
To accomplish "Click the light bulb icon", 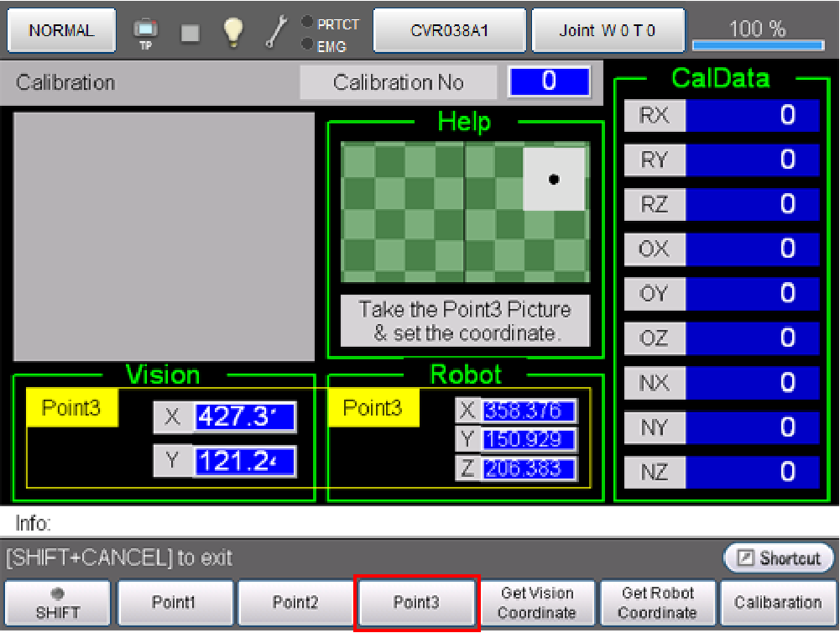I will [232, 31].
